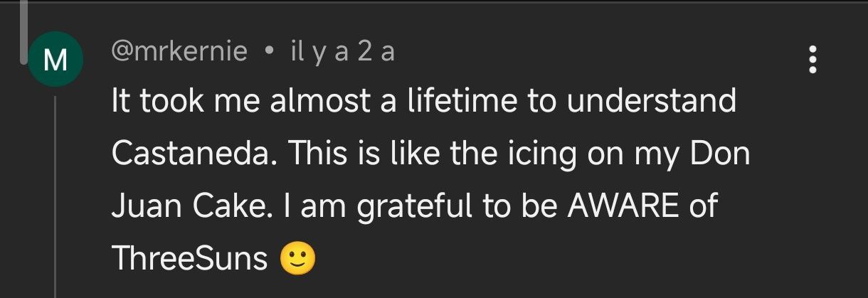Click the "il y a 2 a" timestamp

(342, 51)
